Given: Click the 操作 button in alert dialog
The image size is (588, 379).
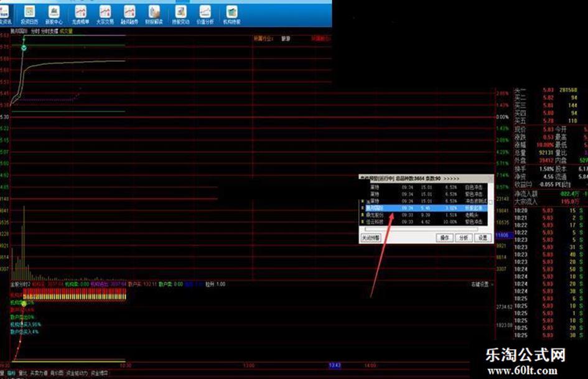Looking at the screenshot, I should pyautogui.click(x=445, y=238).
